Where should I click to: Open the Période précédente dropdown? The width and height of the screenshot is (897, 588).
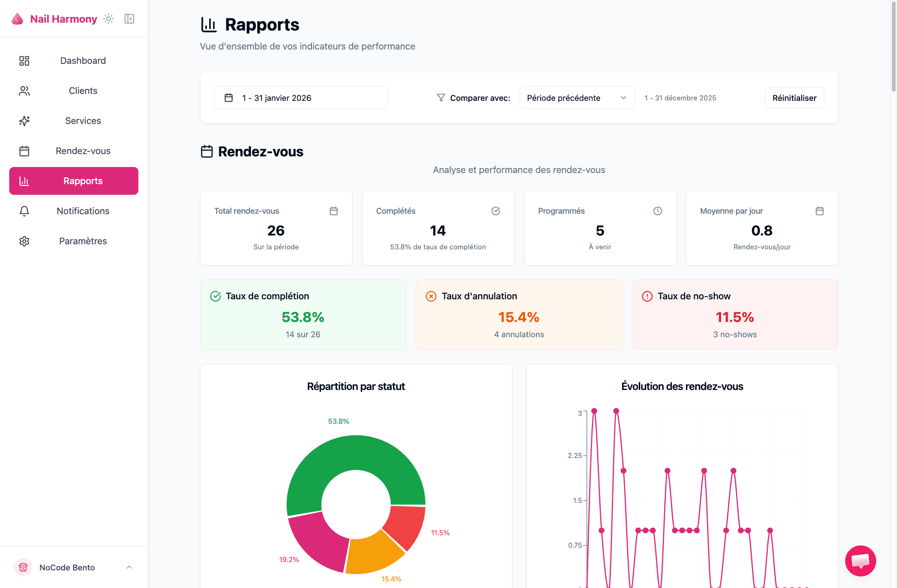coord(577,98)
